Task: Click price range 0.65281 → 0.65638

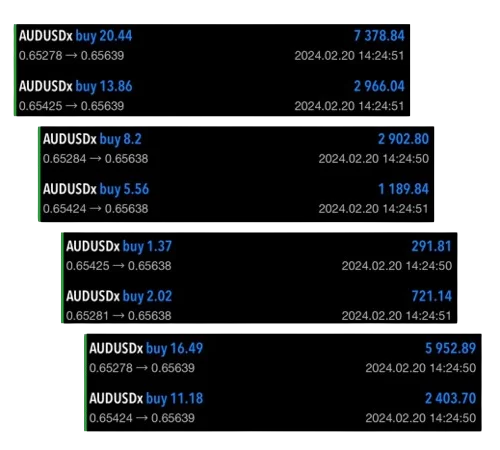Action: click(x=119, y=316)
